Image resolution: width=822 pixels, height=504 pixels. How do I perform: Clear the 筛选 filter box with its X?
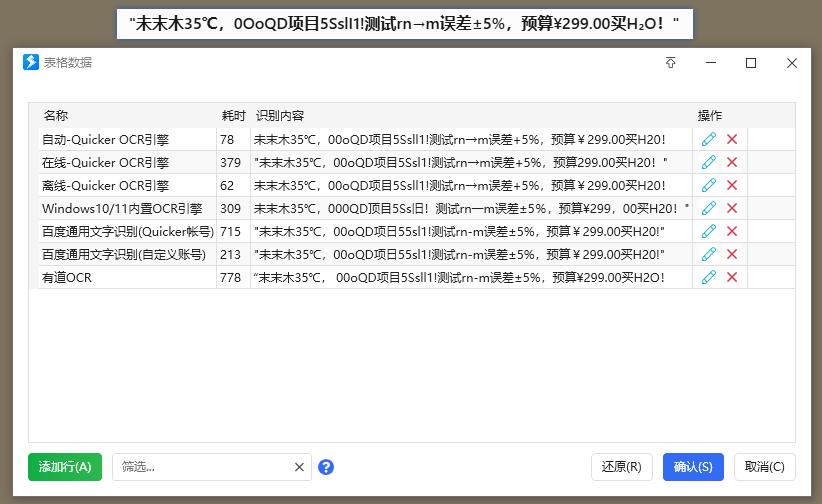[x=299, y=467]
